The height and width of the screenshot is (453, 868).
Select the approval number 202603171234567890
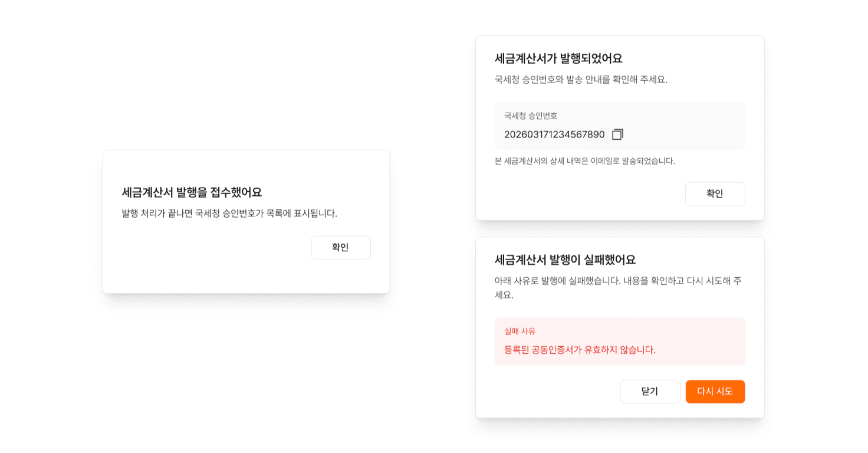pos(554,134)
